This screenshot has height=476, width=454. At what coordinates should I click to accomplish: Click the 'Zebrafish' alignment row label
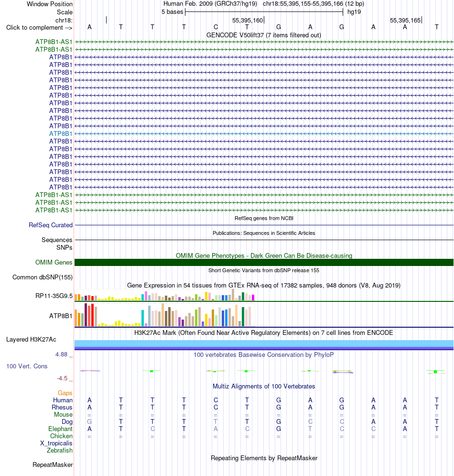tap(60, 451)
